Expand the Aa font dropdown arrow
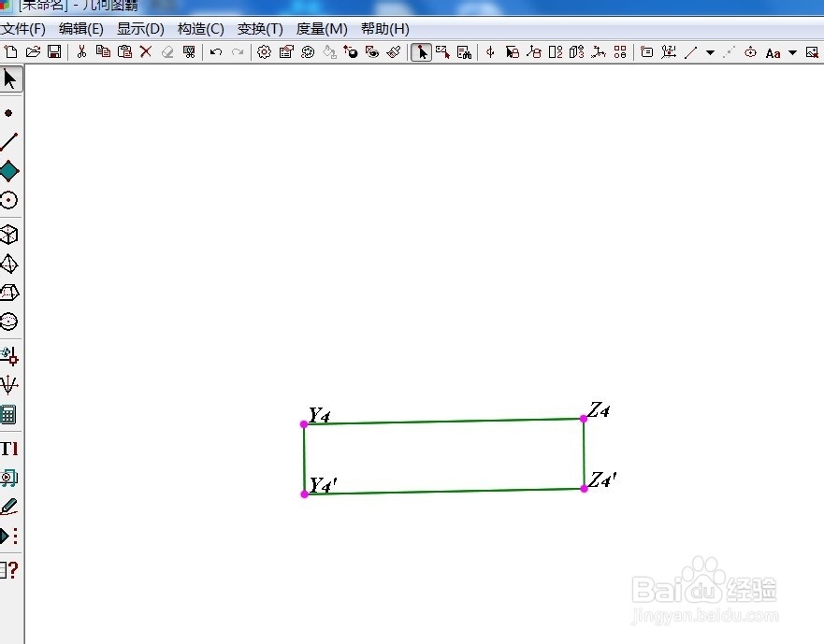 (793, 52)
